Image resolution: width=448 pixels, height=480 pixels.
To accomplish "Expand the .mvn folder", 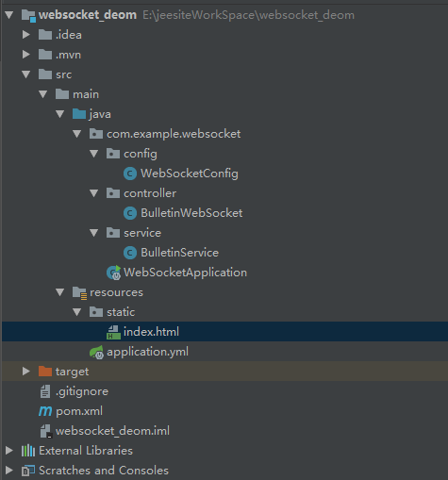I will [26, 55].
